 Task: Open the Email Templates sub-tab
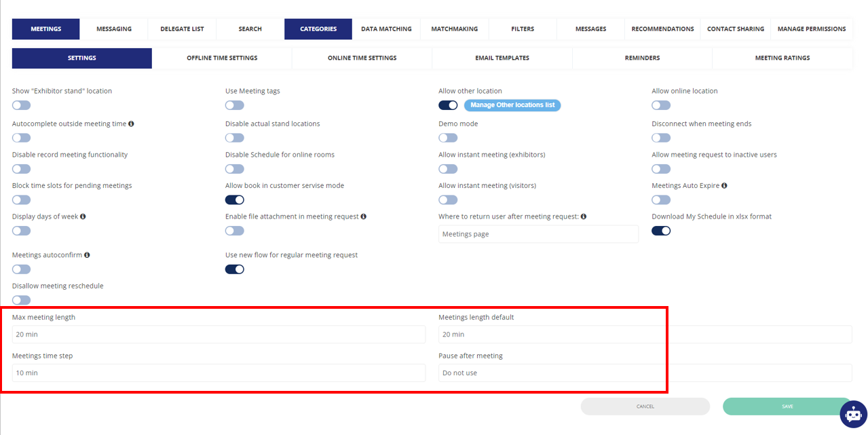502,58
